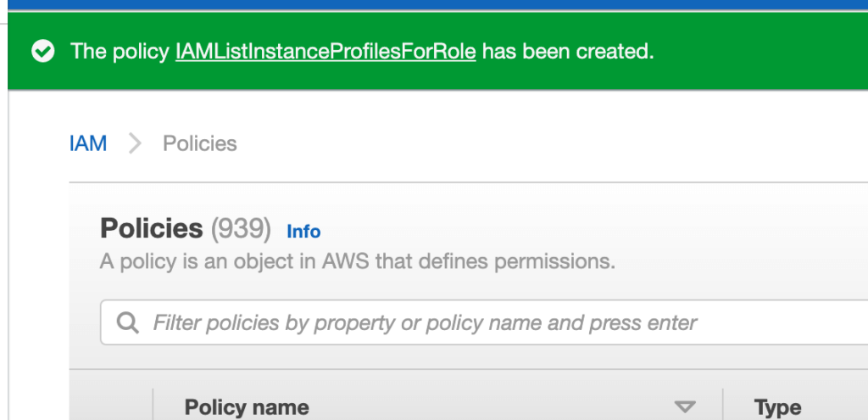Image resolution: width=868 pixels, height=420 pixels.
Task: Sort by the Policy name column header
Action: click(x=247, y=407)
